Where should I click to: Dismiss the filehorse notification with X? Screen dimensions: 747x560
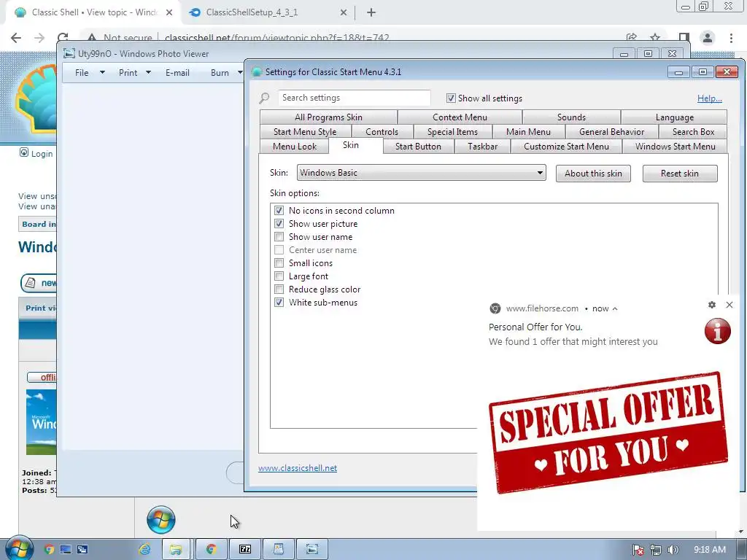point(729,305)
